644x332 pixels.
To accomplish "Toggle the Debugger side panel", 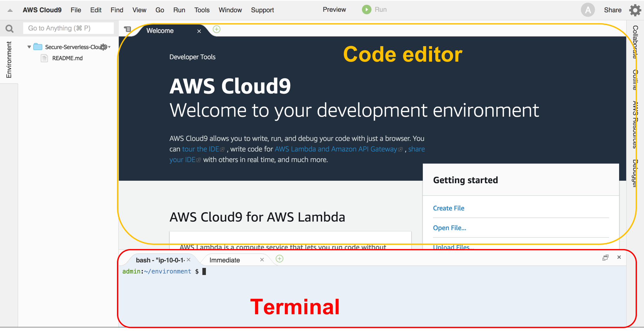I will coord(635,173).
